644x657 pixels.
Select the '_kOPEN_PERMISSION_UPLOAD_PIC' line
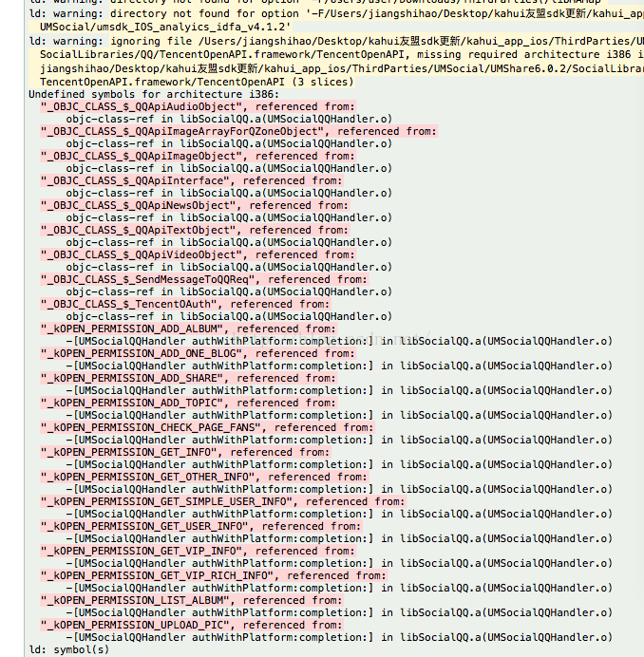tap(192, 626)
